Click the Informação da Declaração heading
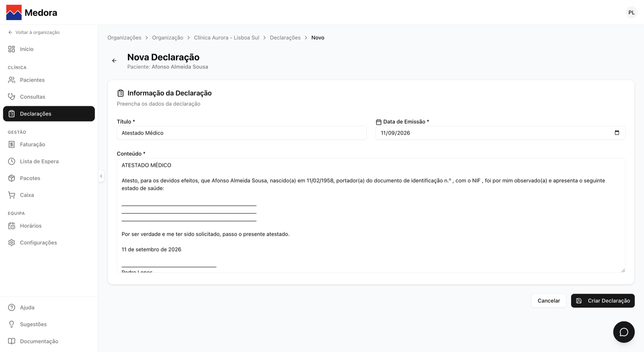644x352 pixels. point(169,93)
